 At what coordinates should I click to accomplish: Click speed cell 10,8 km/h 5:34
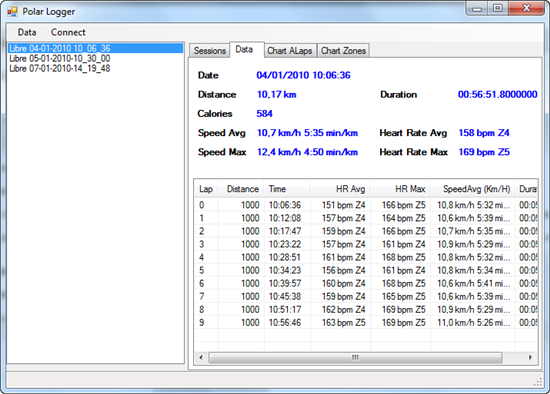(474, 271)
